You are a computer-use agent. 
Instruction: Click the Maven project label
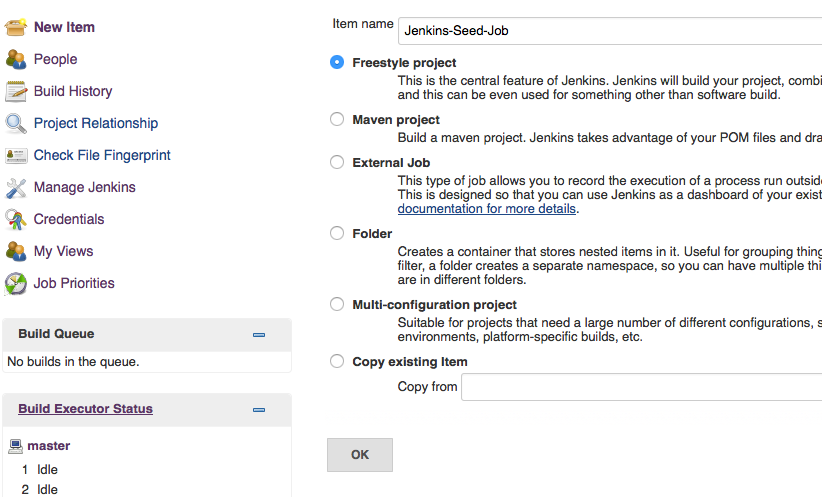pos(396,120)
